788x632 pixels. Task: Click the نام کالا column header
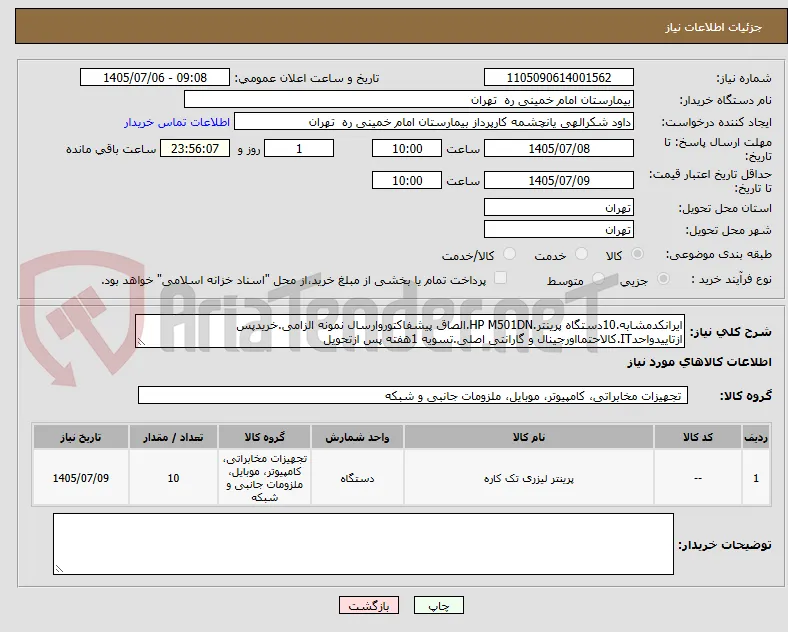(x=529, y=437)
